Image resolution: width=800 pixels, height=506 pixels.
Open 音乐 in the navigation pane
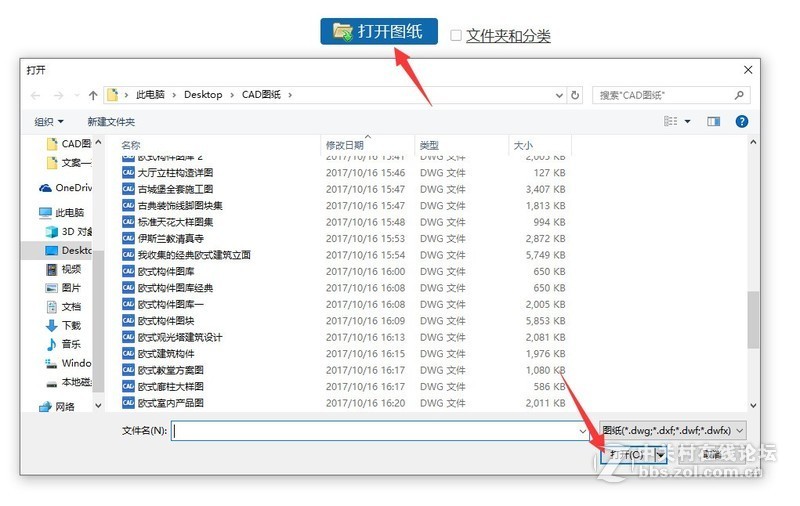[x=64, y=344]
